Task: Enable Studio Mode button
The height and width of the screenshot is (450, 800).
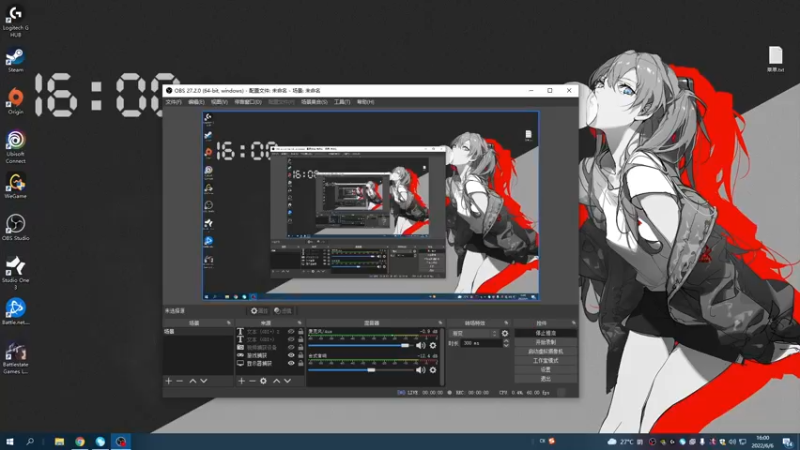Action: [x=545, y=361]
